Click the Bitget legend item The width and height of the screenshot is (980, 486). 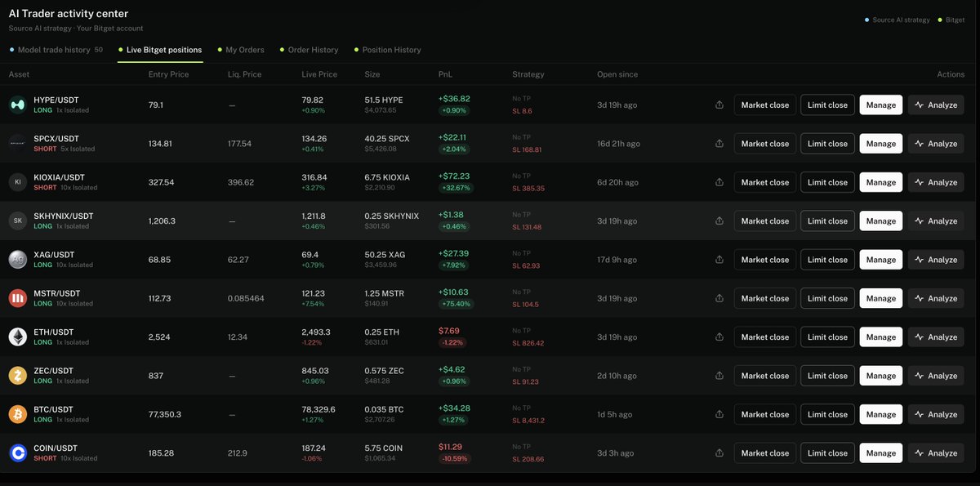tap(952, 20)
